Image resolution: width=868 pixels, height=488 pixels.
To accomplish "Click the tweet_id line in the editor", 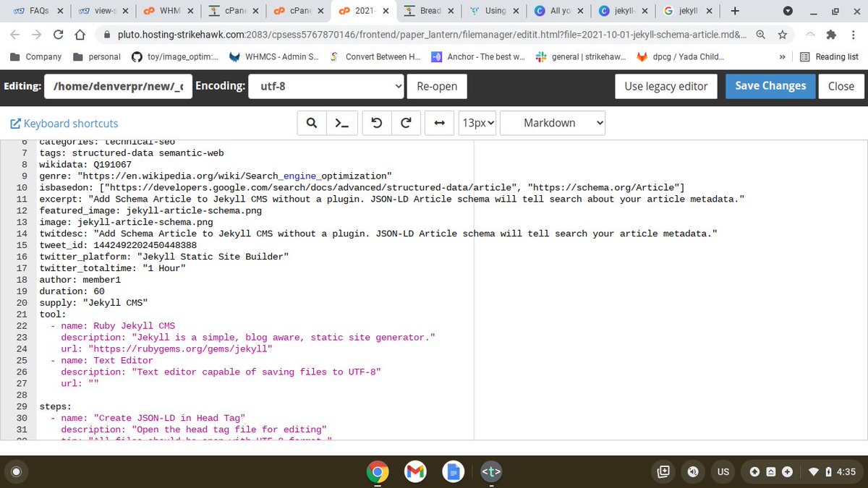I will tap(118, 245).
